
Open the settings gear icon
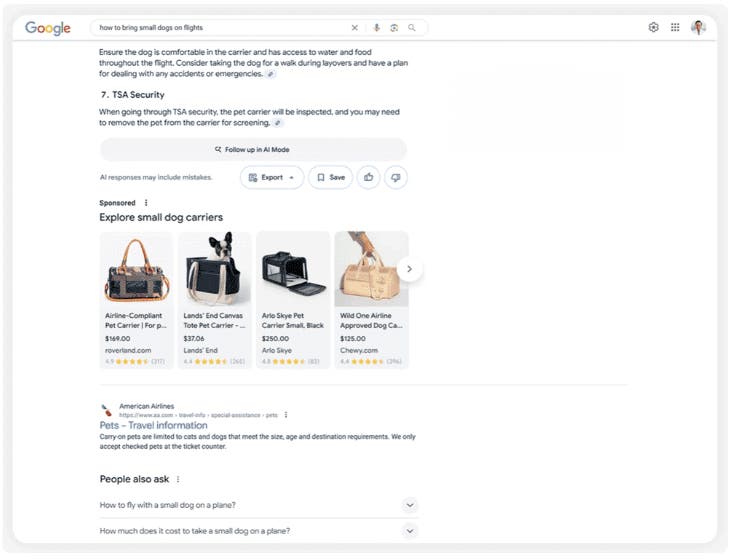pyautogui.click(x=653, y=27)
